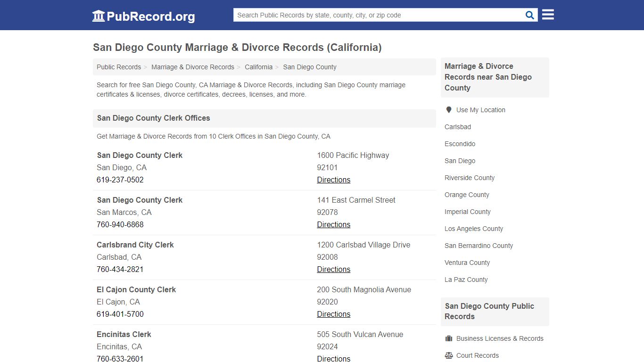Open the PubRecord.org home link
Image resolution: width=644 pixels, height=362 pixels.
143,16
